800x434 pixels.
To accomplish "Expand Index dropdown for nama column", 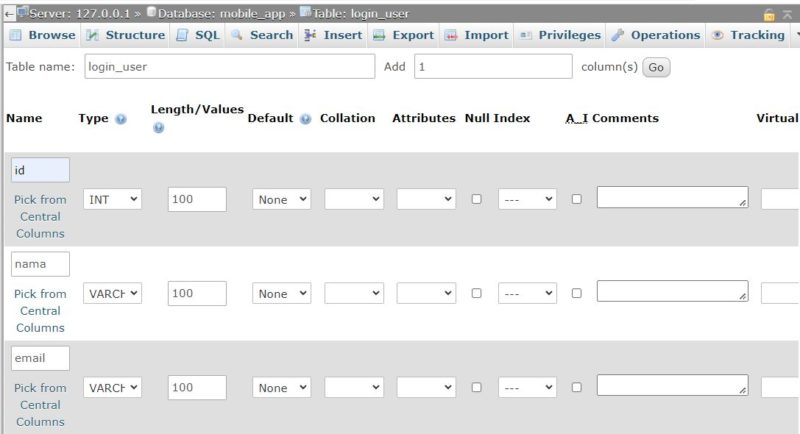I will pos(527,294).
